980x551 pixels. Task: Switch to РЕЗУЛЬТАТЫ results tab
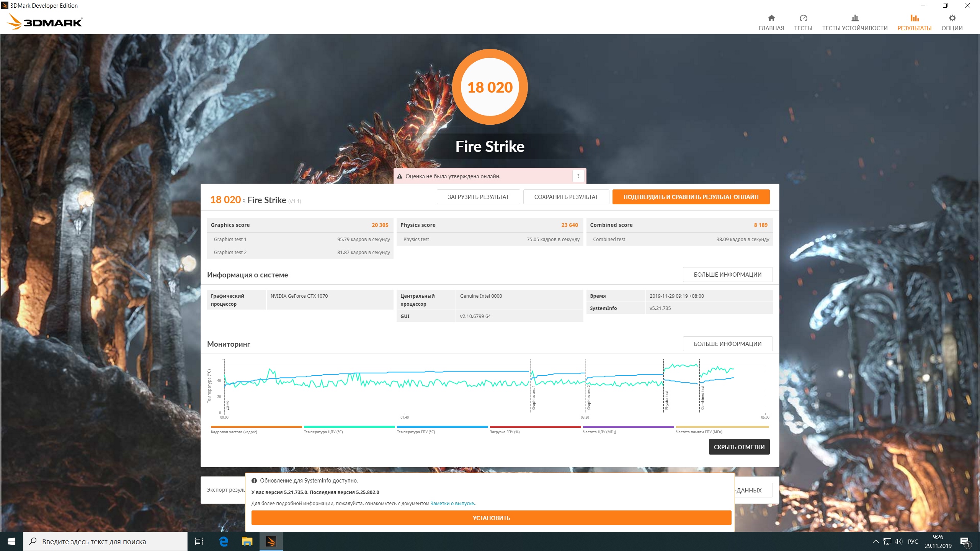[914, 22]
